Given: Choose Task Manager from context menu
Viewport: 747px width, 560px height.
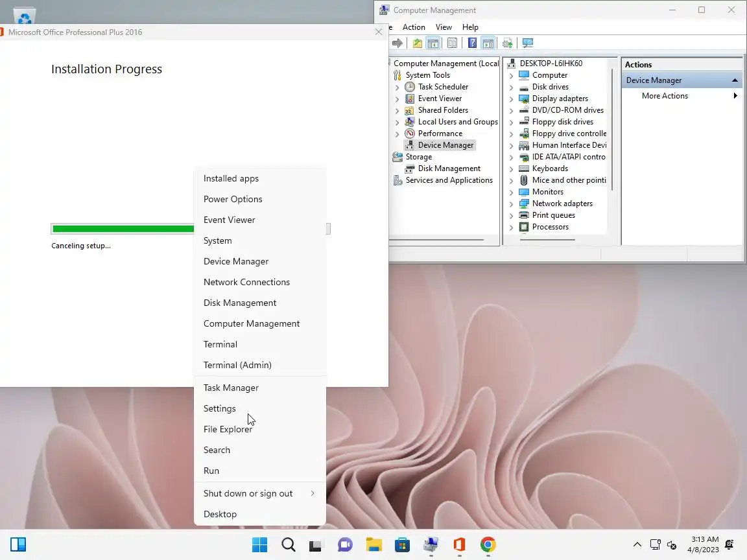Looking at the screenshot, I should (x=259, y=388).
